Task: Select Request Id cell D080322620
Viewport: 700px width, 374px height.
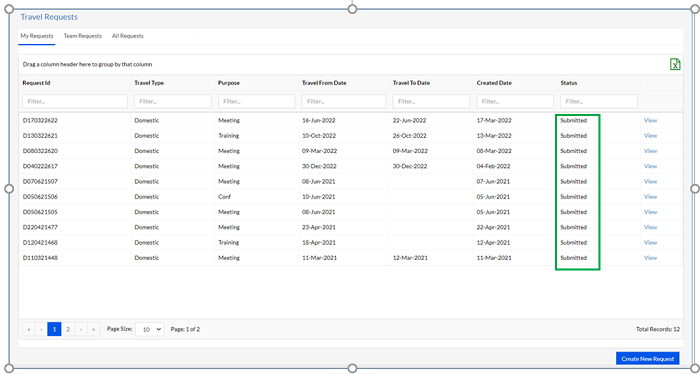Action: (x=40, y=151)
